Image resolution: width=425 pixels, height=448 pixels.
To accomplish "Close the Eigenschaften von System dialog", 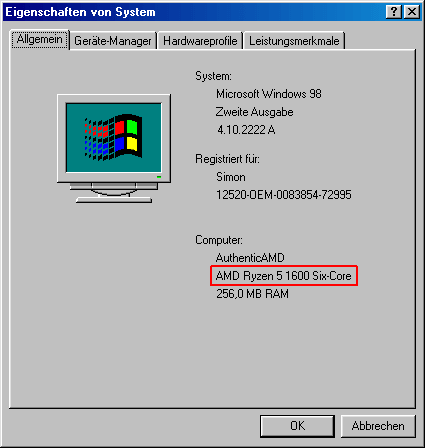I will pyautogui.click(x=412, y=12).
